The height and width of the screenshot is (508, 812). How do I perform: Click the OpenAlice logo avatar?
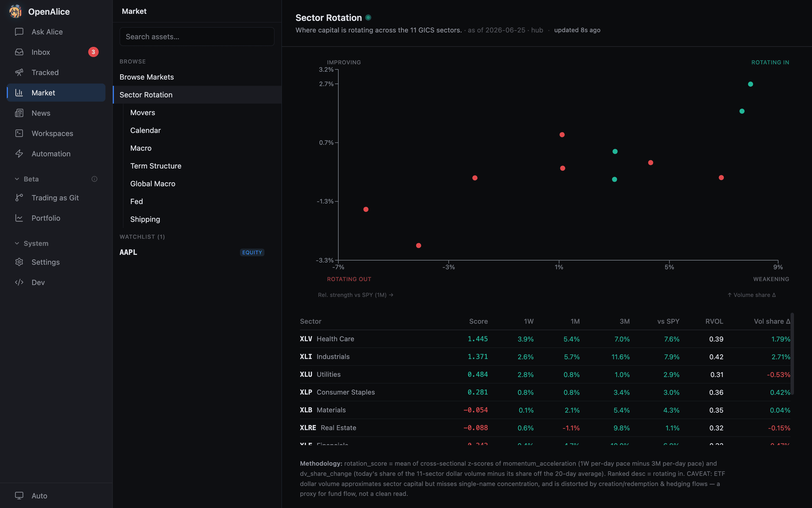coord(16,11)
